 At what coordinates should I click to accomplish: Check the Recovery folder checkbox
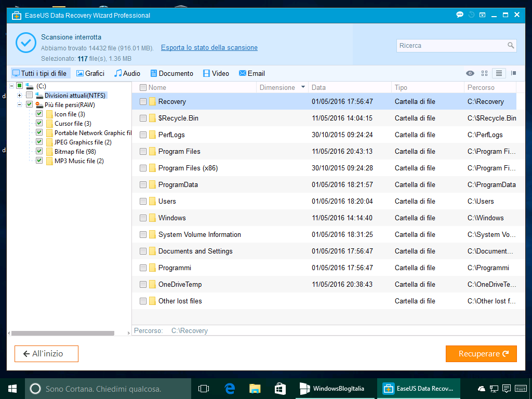[143, 101]
